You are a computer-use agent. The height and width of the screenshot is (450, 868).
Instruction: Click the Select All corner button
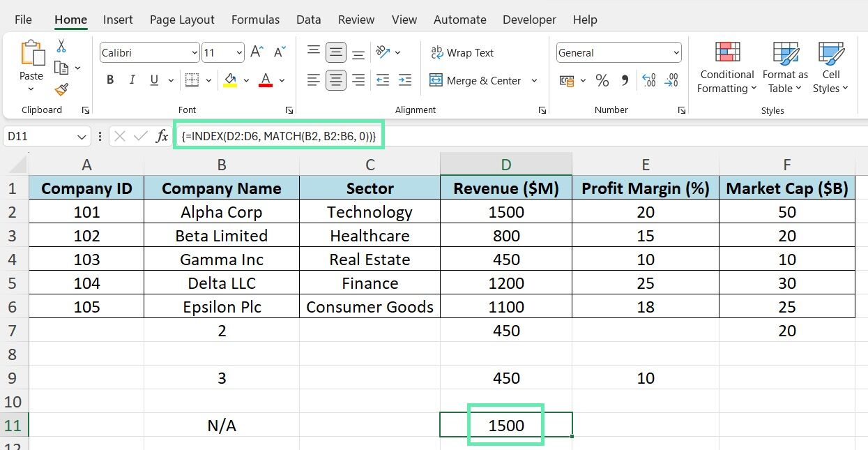point(14,165)
